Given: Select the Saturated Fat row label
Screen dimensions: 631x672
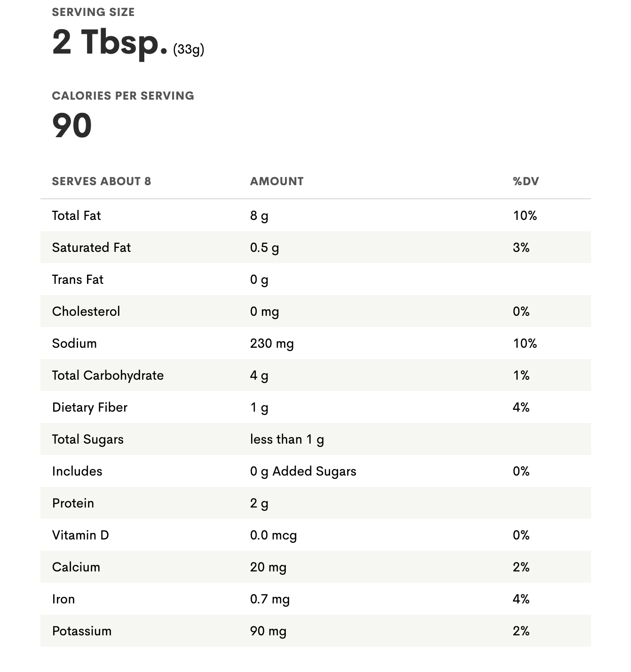Looking at the screenshot, I should [x=91, y=247].
